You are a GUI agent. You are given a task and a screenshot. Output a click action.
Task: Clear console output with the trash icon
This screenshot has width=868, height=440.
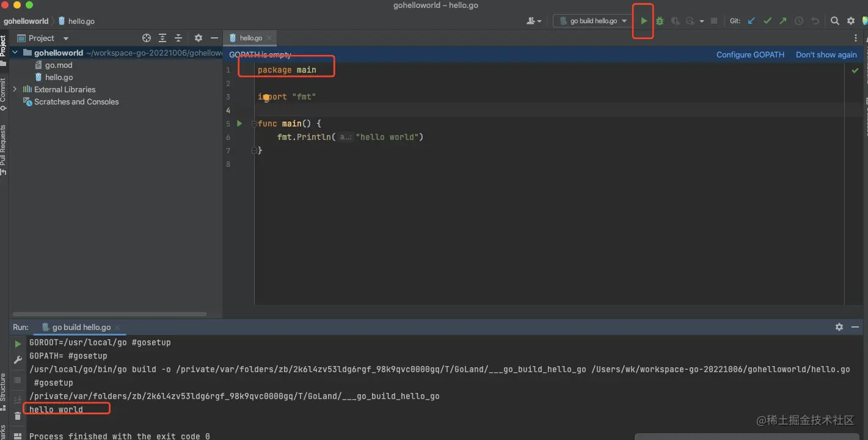click(18, 416)
